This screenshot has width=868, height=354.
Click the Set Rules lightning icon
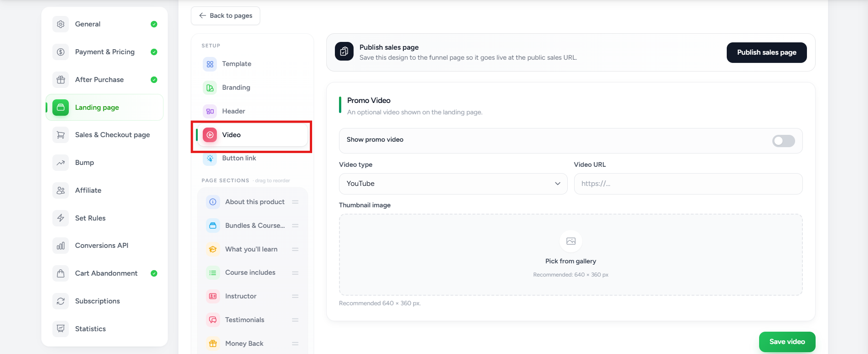click(61, 218)
